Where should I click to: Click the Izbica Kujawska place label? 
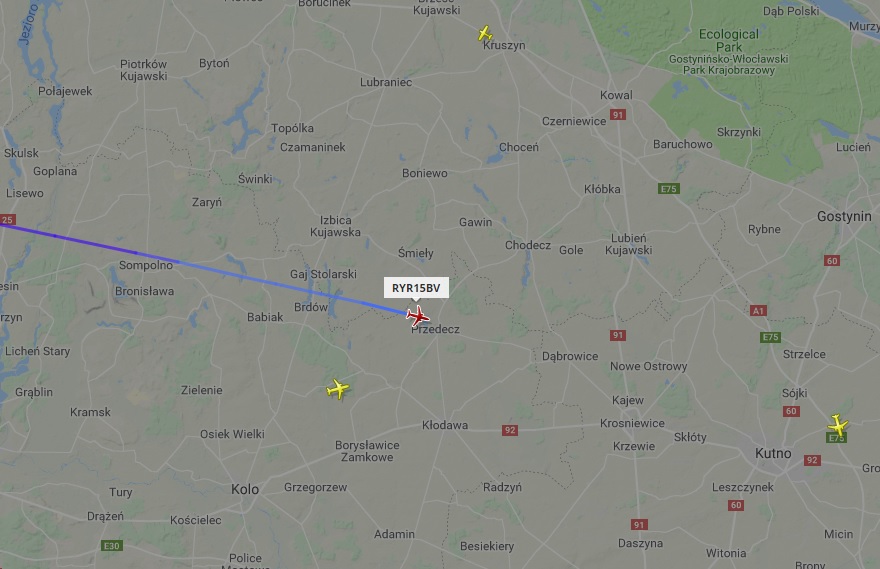pos(336,226)
